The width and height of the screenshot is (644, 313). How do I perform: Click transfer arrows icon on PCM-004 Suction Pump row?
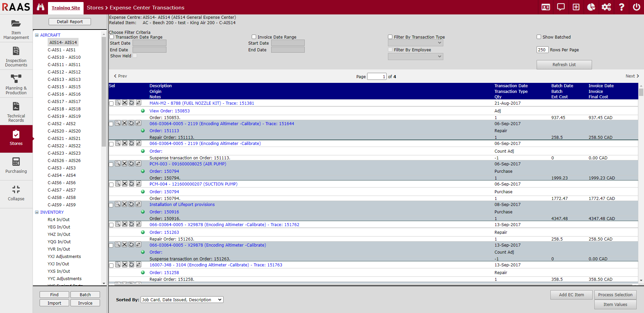138,184
